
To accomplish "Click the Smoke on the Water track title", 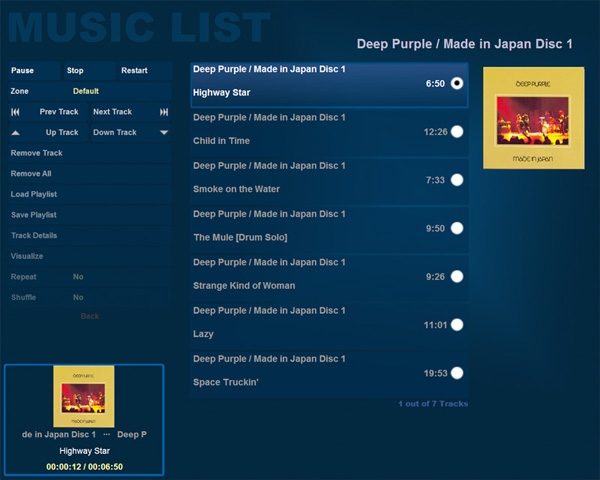I will (x=236, y=189).
